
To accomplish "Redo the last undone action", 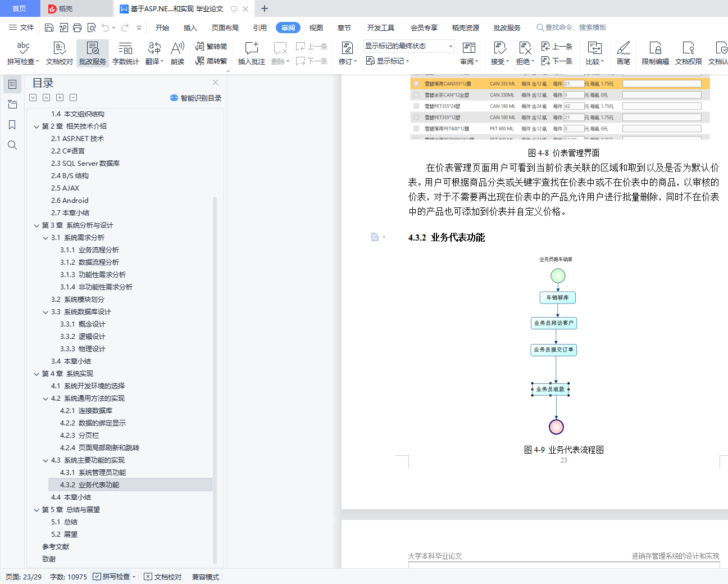I will coord(125,28).
